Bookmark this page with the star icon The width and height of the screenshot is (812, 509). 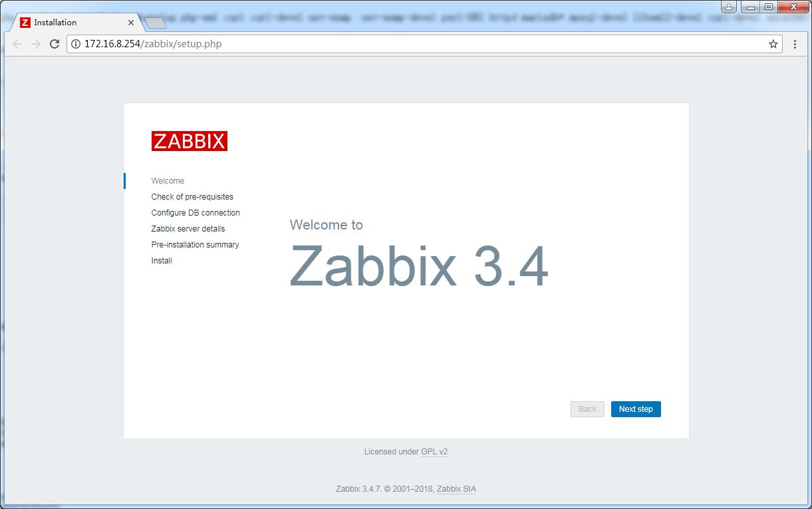pyautogui.click(x=773, y=44)
